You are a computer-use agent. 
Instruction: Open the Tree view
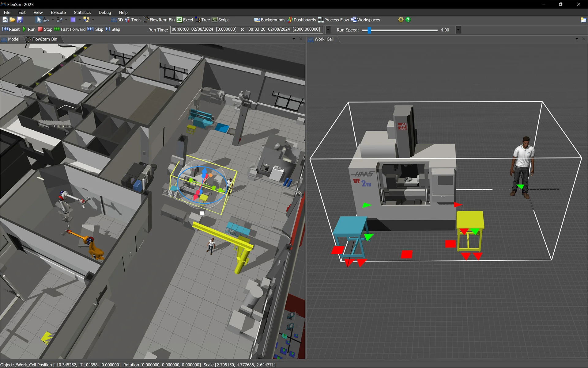[202, 20]
